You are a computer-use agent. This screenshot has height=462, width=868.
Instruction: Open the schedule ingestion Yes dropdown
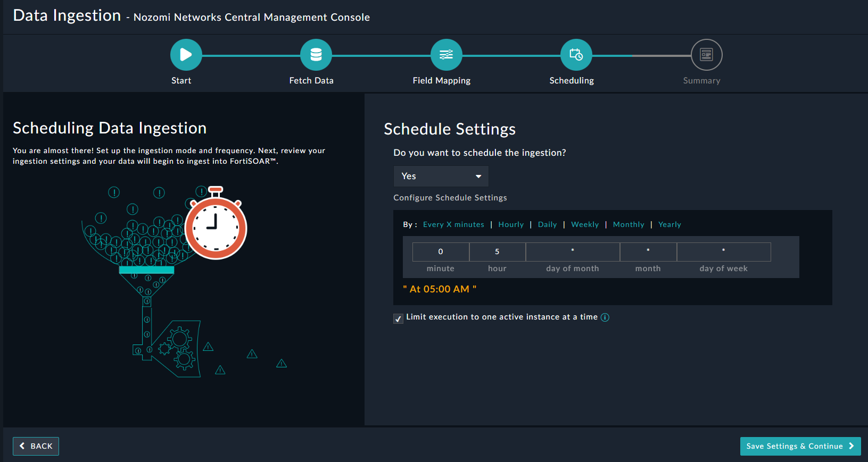click(441, 176)
